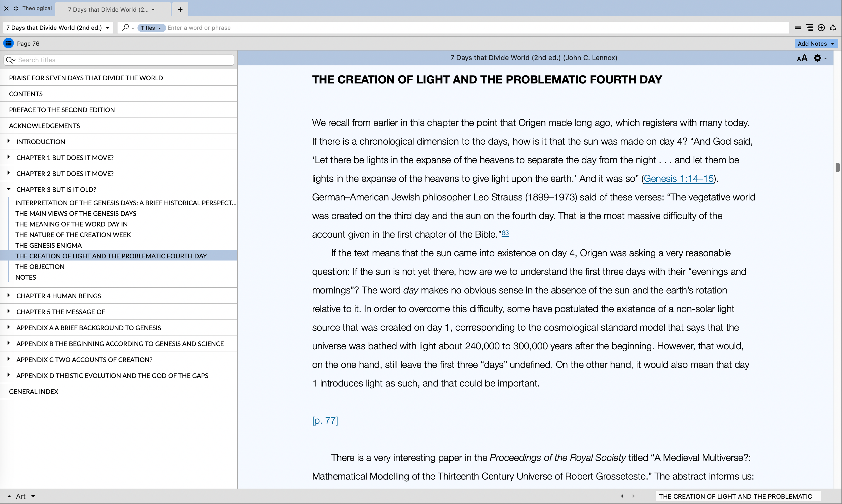
Task: Toggle the table of contents list icon
Action: coord(9,43)
